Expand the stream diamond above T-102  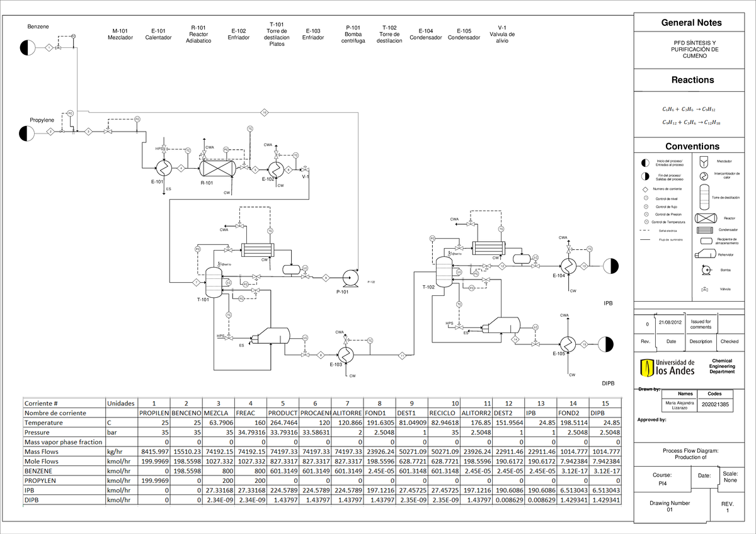(x=502, y=266)
